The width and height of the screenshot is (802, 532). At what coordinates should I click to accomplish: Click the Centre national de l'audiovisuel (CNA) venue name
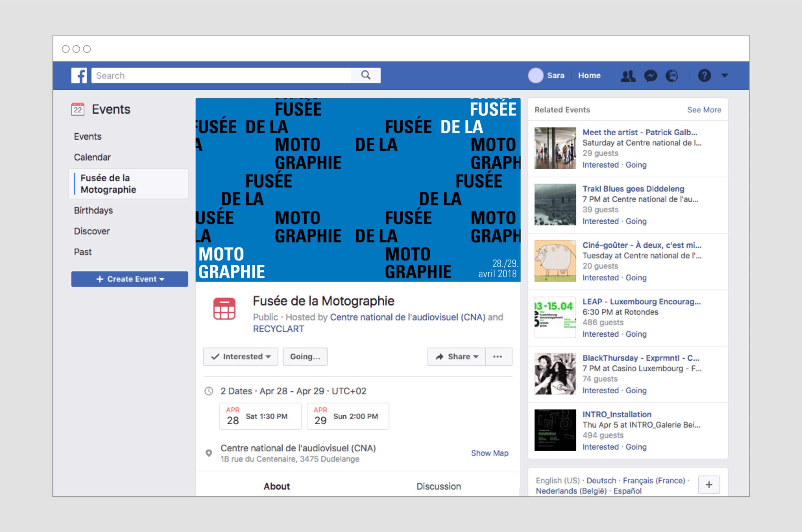pos(298,448)
